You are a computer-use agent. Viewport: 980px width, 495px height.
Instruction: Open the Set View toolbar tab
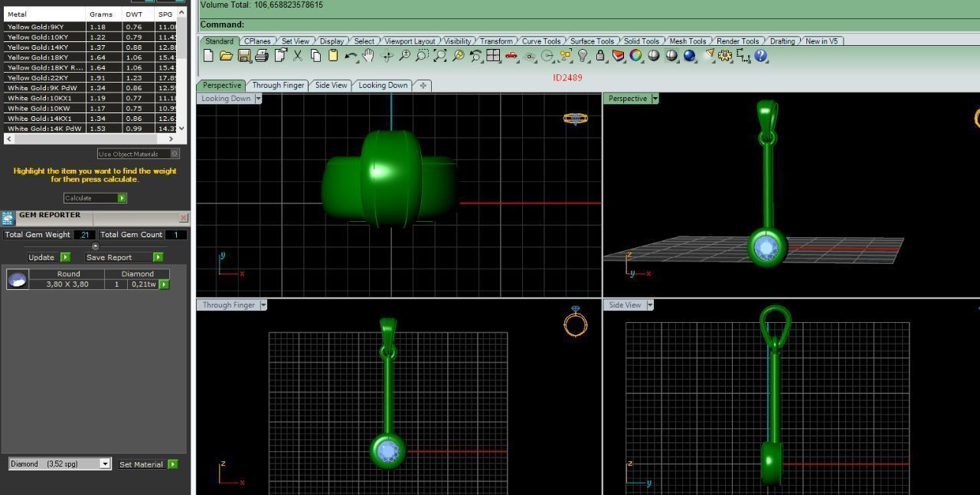click(296, 41)
